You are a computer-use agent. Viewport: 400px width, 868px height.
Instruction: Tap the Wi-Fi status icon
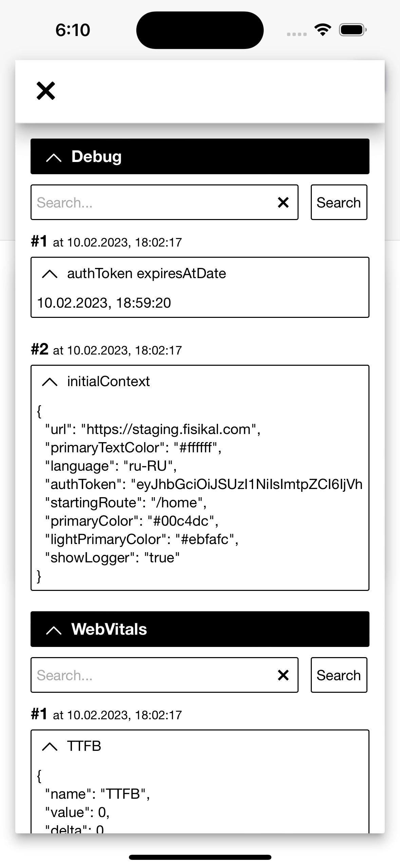[323, 30]
